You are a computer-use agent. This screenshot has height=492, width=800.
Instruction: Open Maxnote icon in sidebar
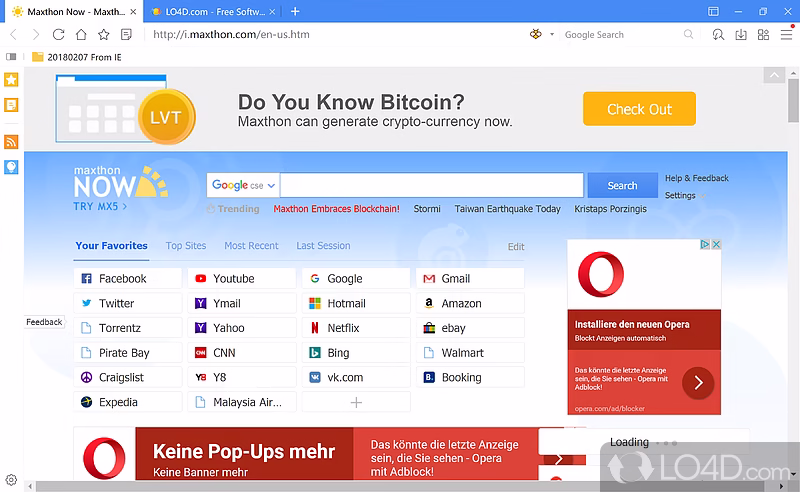pos(11,105)
